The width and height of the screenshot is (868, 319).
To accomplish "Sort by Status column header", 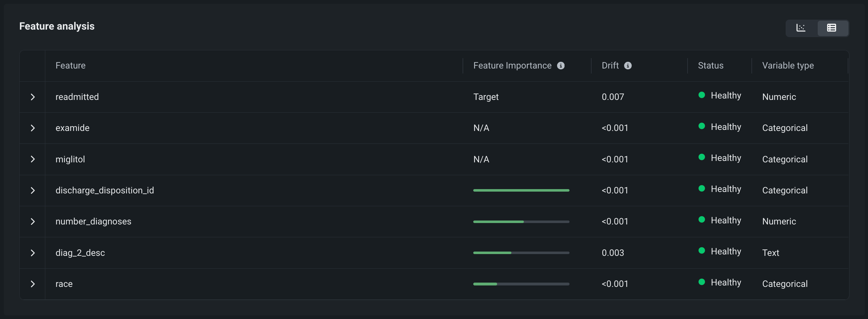I will click(711, 66).
